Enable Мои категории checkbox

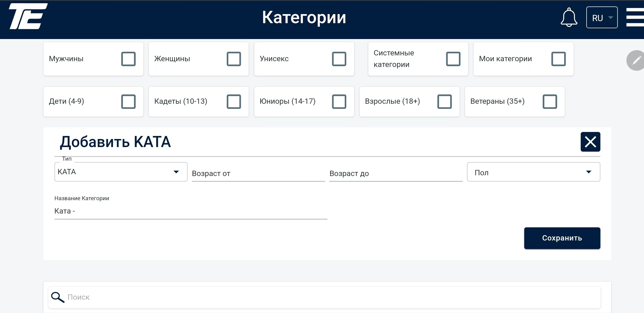click(x=558, y=59)
